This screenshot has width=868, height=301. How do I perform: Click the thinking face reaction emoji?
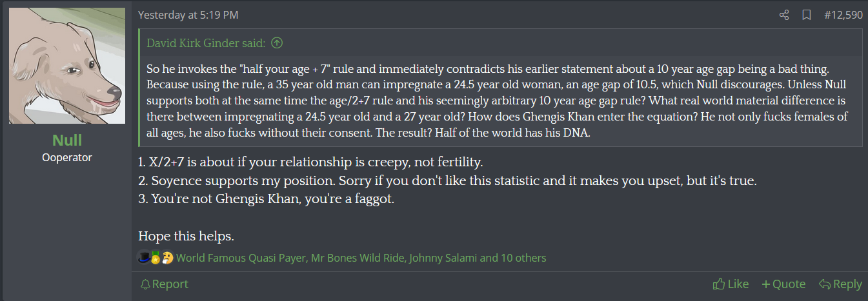coord(168,258)
